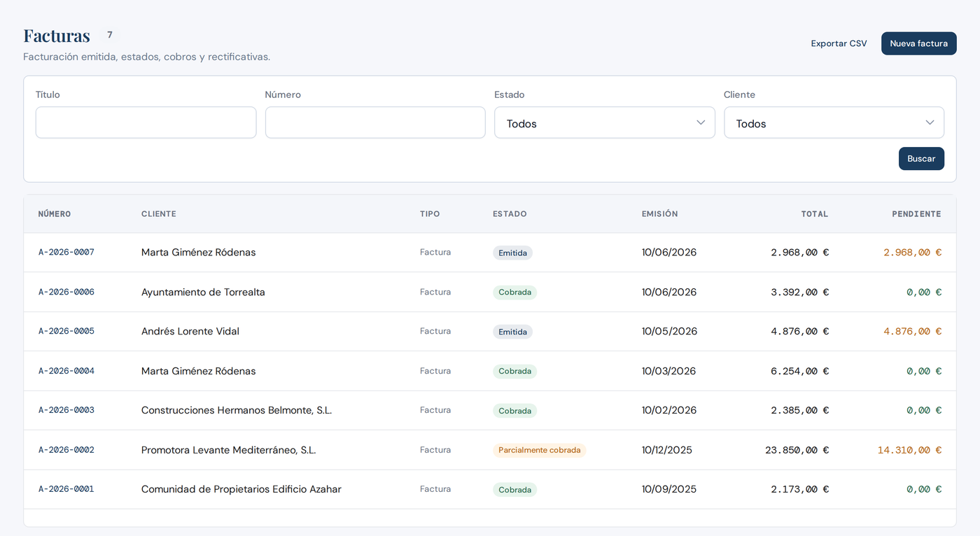Viewport: 980px width, 536px height.
Task: Open invoice A-2026-0004
Action: point(66,371)
